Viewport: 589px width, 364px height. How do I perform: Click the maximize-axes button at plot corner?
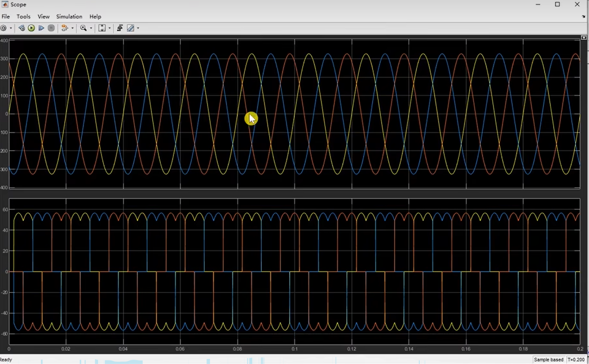[x=584, y=38]
